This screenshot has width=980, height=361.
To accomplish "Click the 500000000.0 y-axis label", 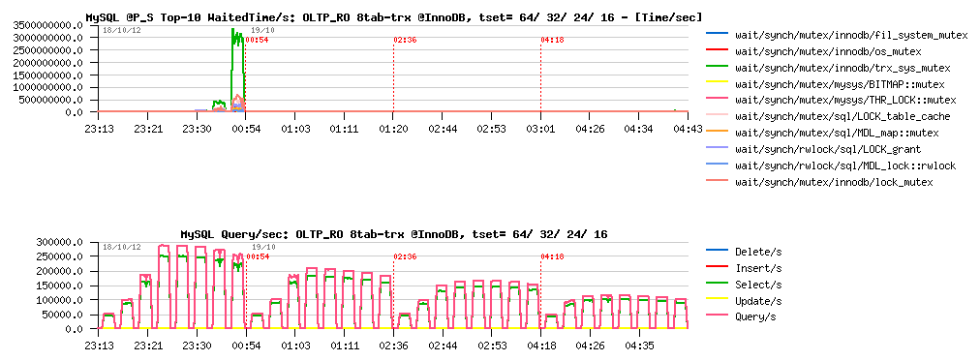I will click(50, 100).
